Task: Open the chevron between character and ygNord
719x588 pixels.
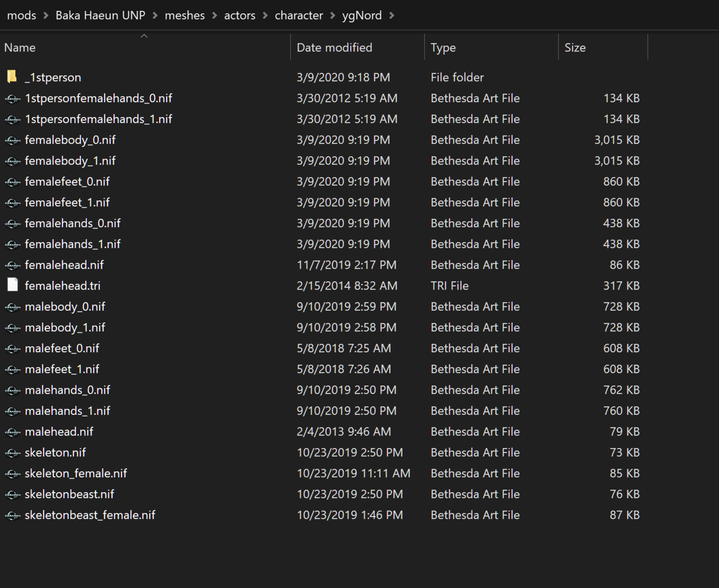Action: [332, 15]
